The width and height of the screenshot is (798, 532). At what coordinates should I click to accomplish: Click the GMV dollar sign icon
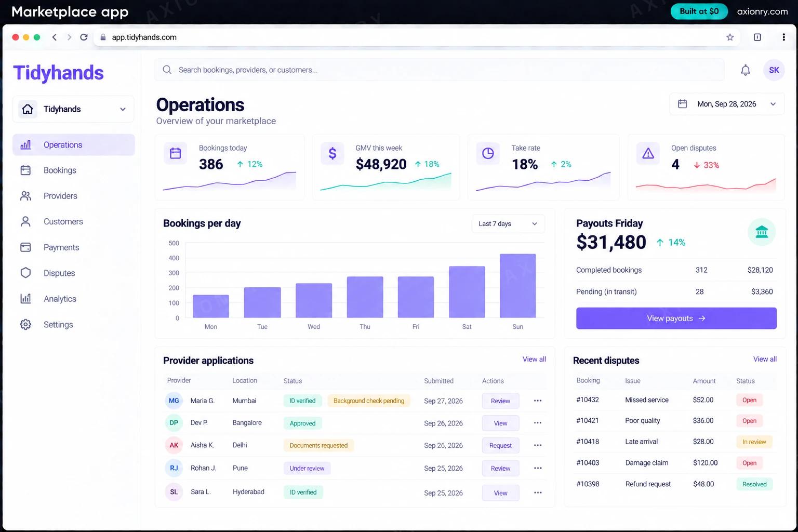pyautogui.click(x=332, y=153)
